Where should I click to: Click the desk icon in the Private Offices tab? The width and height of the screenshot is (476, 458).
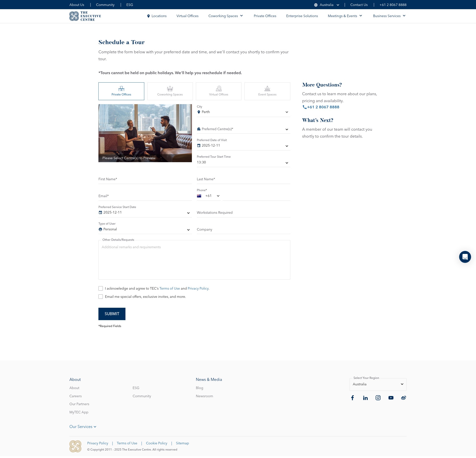pos(121,89)
